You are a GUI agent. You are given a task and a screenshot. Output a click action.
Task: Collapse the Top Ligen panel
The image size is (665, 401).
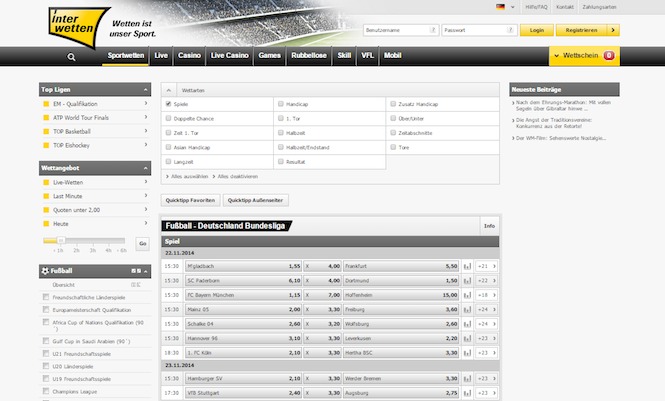tap(145, 88)
